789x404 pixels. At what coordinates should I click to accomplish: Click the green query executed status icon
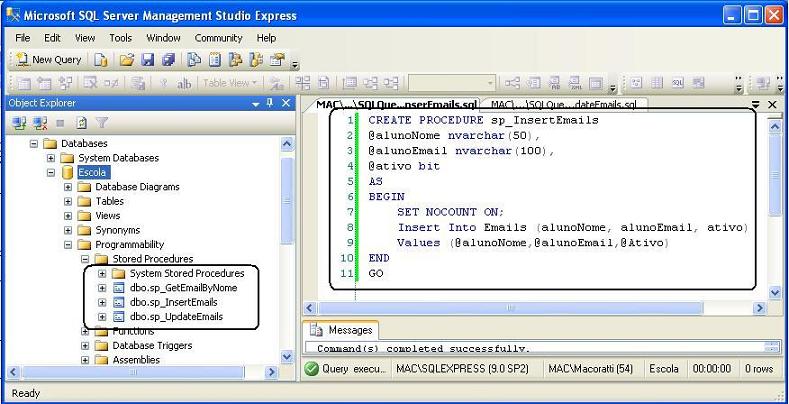coord(312,369)
